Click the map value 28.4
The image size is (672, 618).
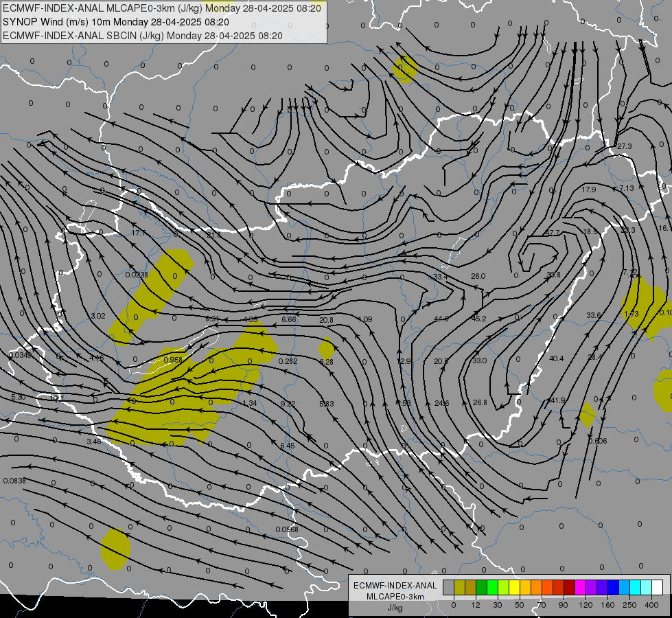coord(595,357)
